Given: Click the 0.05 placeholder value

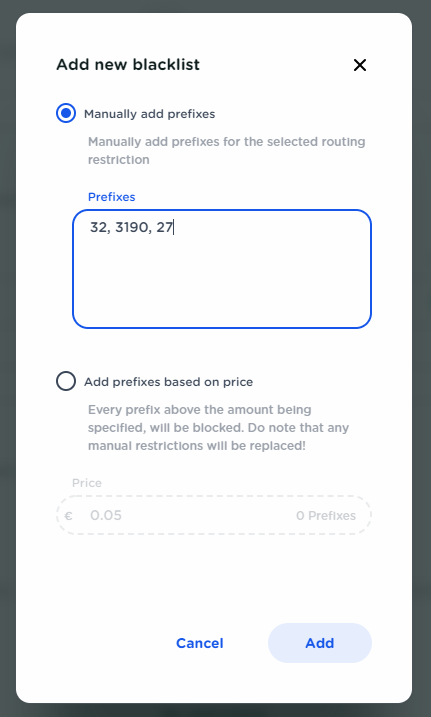Looking at the screenshot, I should pos(106,515).
